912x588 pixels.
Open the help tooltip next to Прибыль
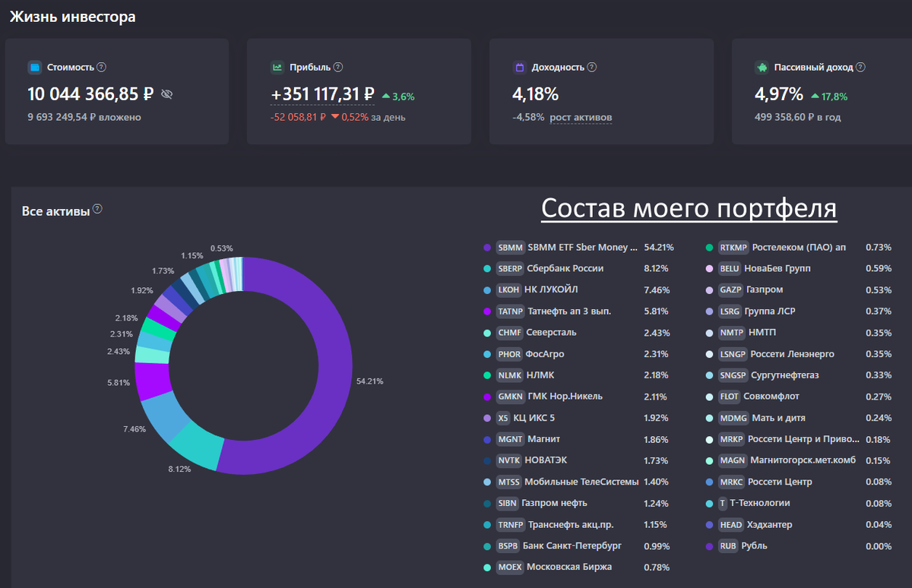click(x=338, y=68)
